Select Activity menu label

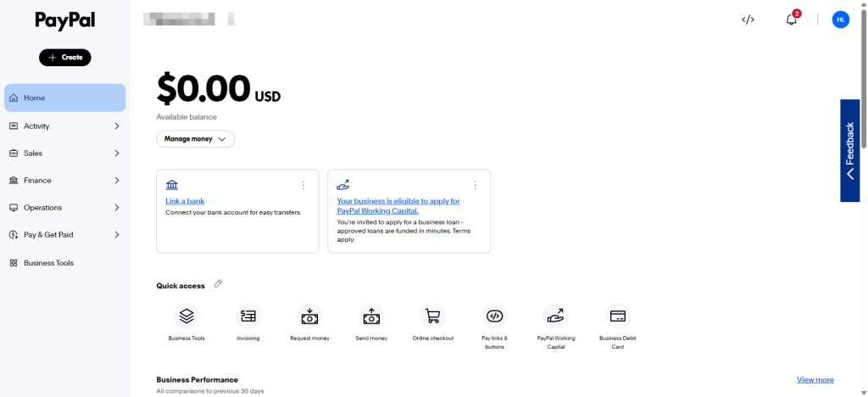click(x=36, y=126)
